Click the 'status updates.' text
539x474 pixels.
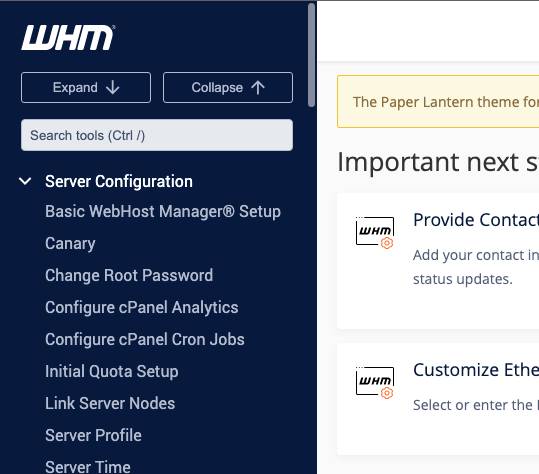463,279
